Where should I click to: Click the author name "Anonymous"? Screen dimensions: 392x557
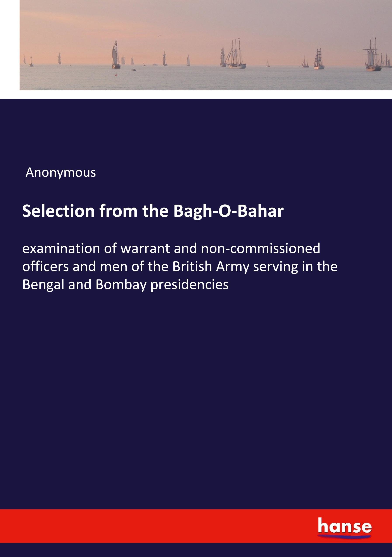coord(61,172)
